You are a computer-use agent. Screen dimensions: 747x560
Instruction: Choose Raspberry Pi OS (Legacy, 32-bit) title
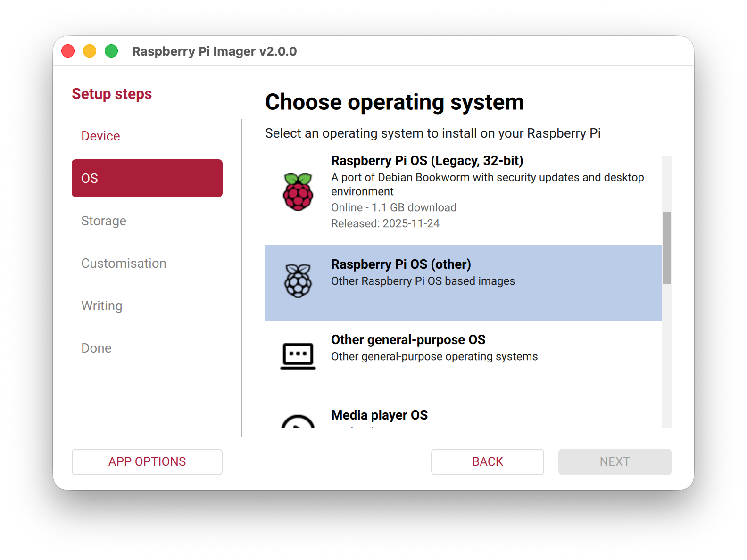point(427,161)
